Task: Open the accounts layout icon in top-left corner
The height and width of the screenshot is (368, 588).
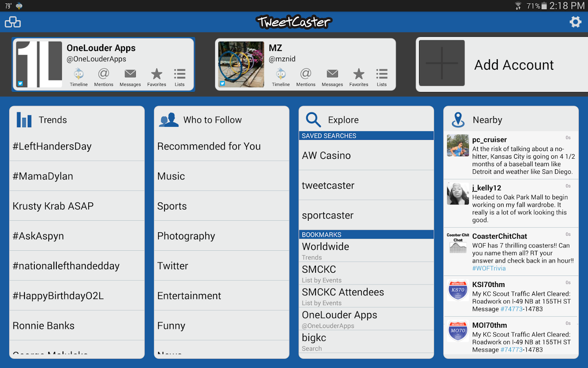Action: coord(13,22)
